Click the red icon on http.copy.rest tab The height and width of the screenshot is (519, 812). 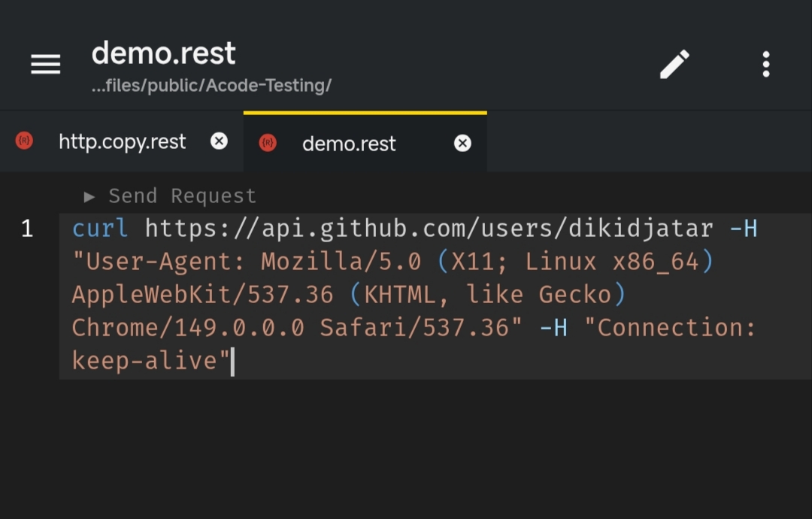(x=24, y=141)
